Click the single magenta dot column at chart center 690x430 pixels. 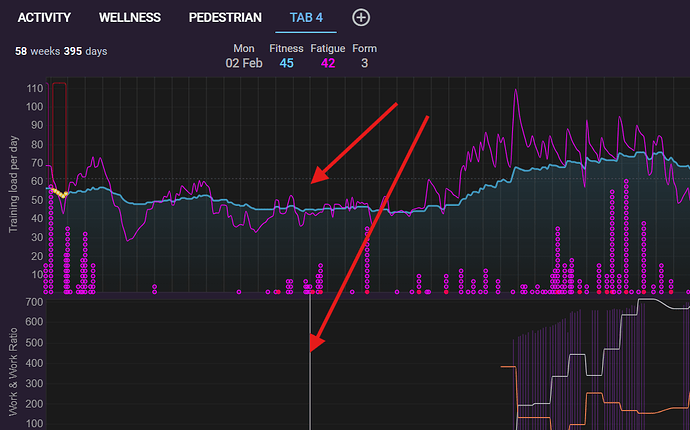pos(367,260)
